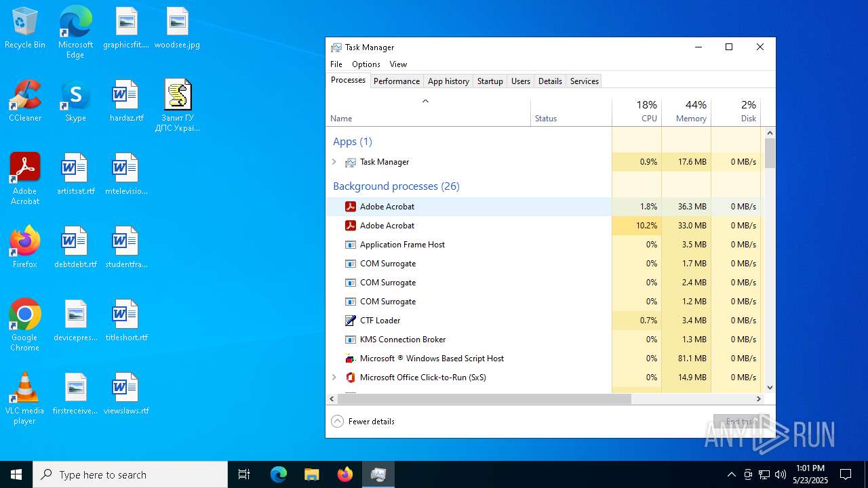Open File Explorer from taskbar
This screenshot has width=868, height=488.
coord(312,474)
